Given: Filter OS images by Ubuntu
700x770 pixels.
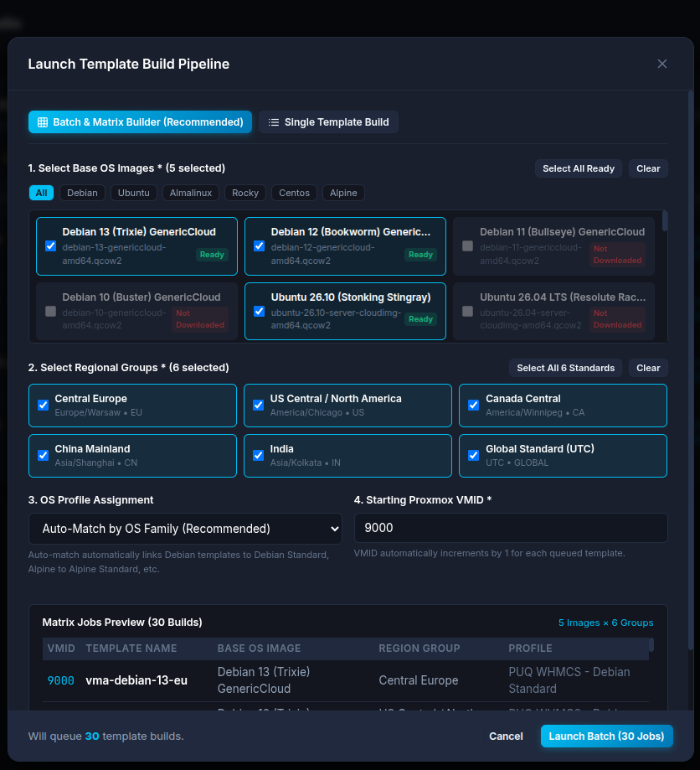Looking at the screenshot, I should 133,193.
